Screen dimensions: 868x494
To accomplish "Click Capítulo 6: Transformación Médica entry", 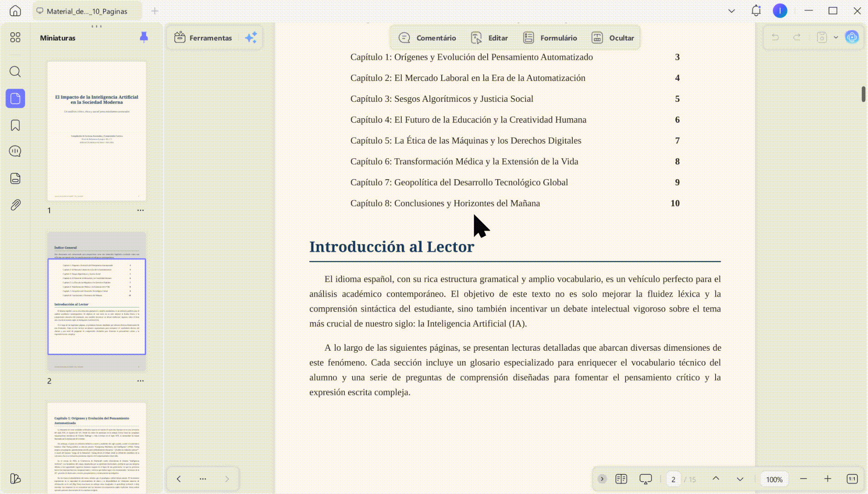I will [464, 161].
